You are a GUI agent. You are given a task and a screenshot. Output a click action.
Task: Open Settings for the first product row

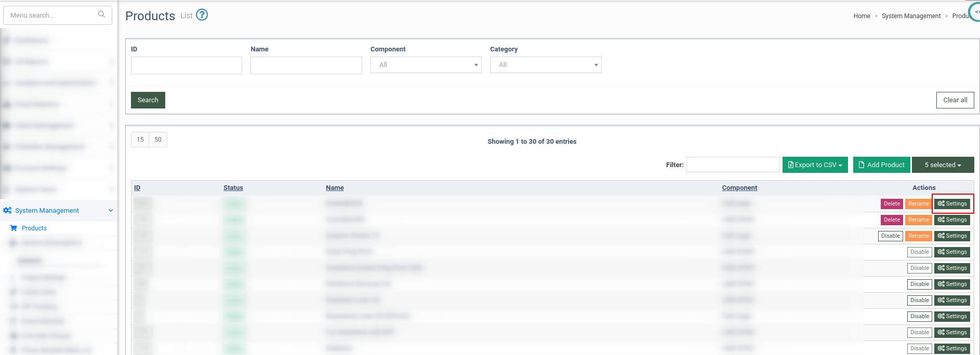[x=952, y=204]
